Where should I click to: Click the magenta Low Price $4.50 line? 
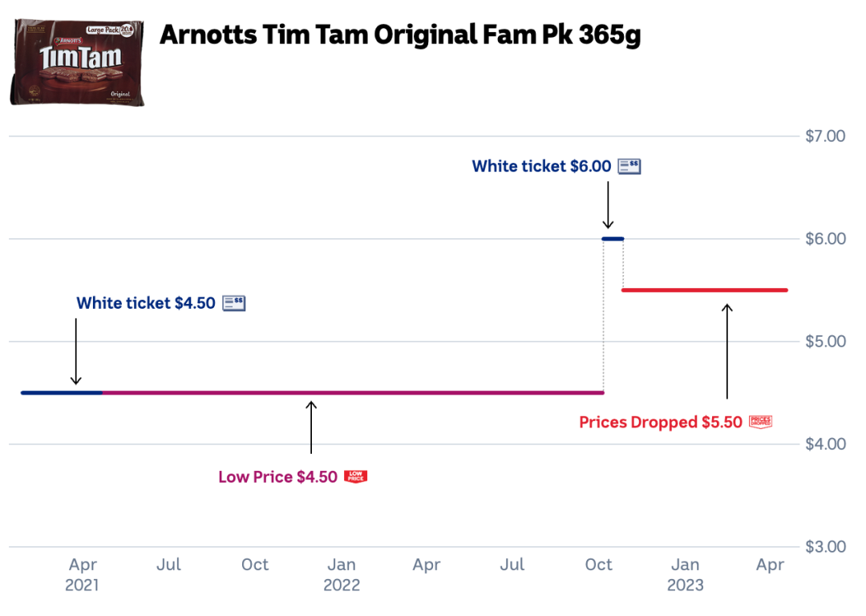[x=353, y=393]
